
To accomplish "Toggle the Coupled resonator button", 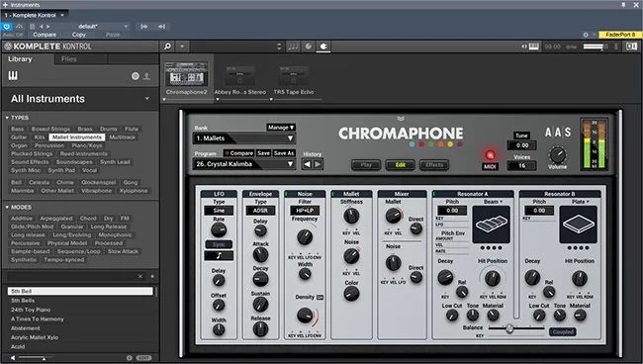I will 562,332.
